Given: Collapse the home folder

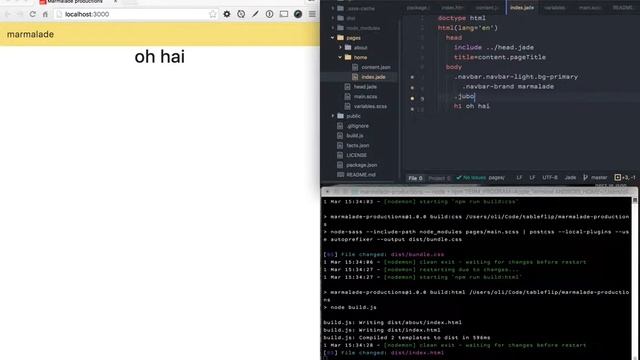Looking at the screenshot, I should [340, 58].
